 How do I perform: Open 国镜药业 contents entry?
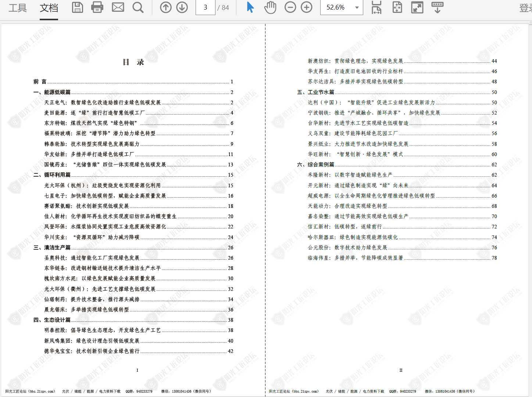click(x=139, y=165)
